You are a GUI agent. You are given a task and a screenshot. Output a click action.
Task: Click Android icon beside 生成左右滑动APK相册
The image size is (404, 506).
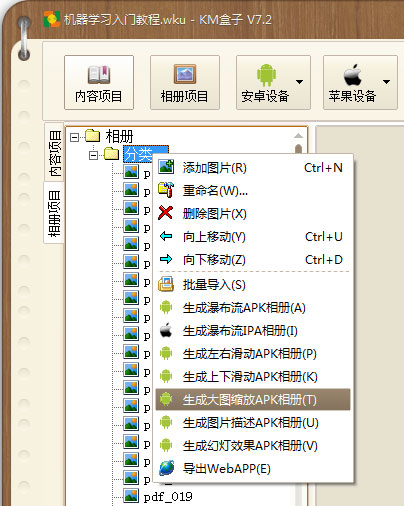click(x=166, y=353)
